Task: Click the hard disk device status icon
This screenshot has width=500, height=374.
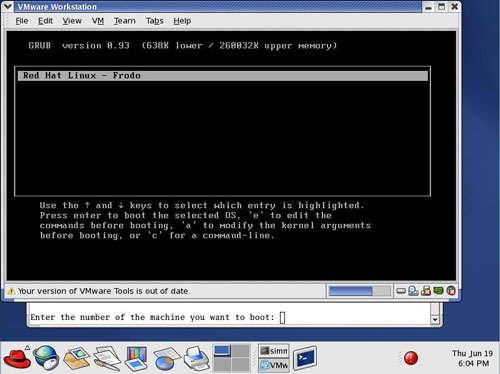Action: [401, 291]
